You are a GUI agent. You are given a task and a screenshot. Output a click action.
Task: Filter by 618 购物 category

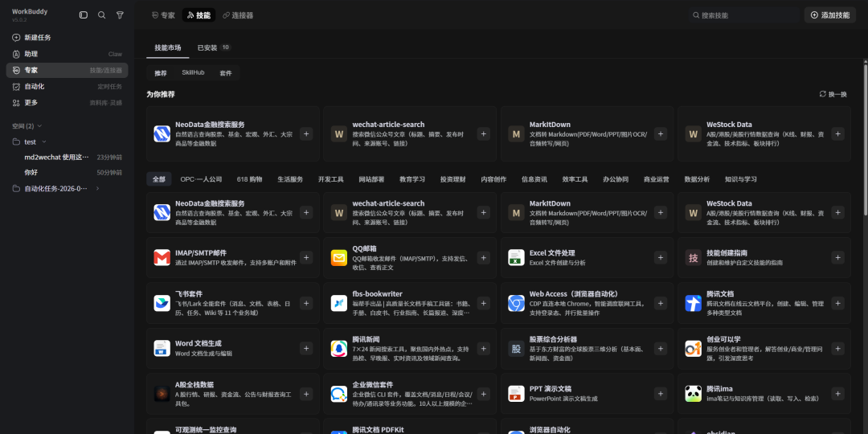pyautogui.click(x=249, y=179)
